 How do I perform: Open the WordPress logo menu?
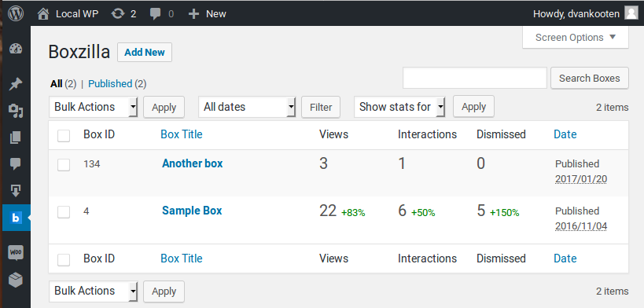tap(16, 13)
